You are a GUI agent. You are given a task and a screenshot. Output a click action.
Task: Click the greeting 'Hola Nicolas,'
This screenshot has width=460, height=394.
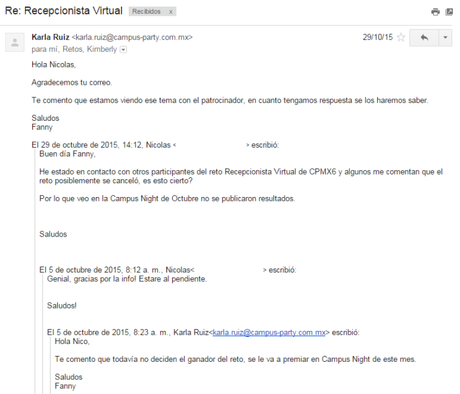pos(54,65)
